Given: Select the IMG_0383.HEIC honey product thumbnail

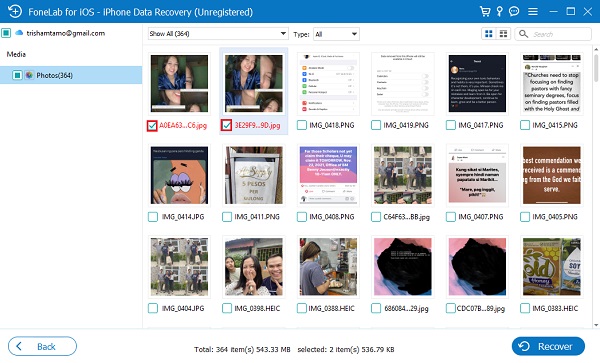Looking at the screenshot, I should click(552, 267).
